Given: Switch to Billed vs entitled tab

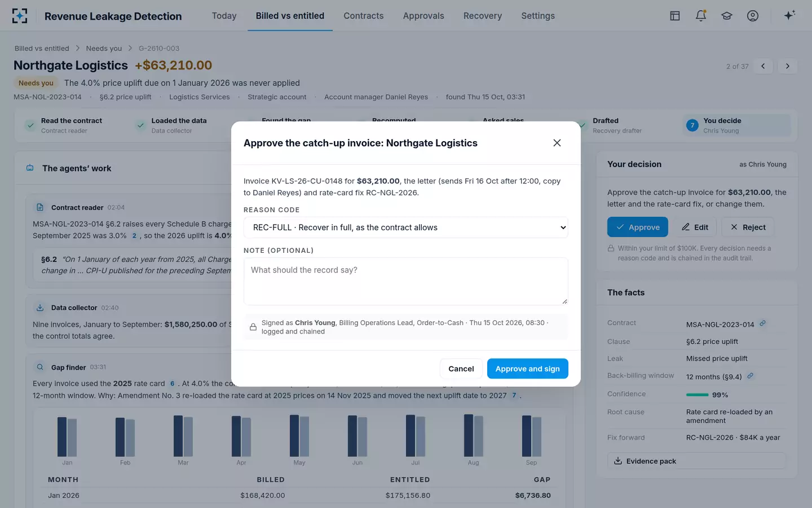Looking at the screenshot, I should (290, 16).
